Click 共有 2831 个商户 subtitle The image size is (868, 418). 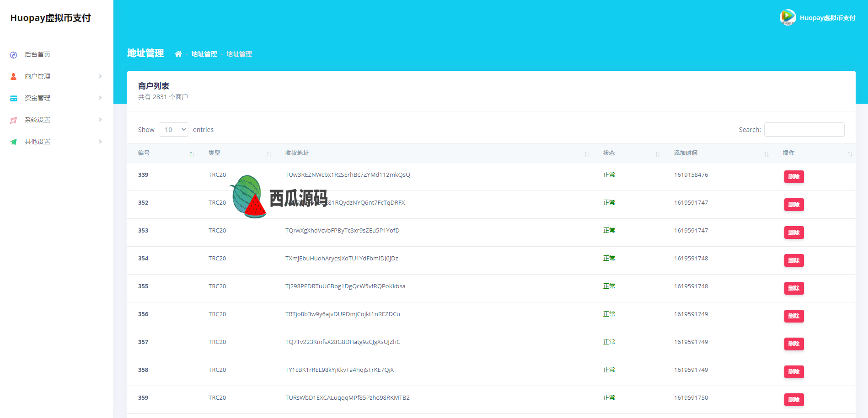pos(163,97)
